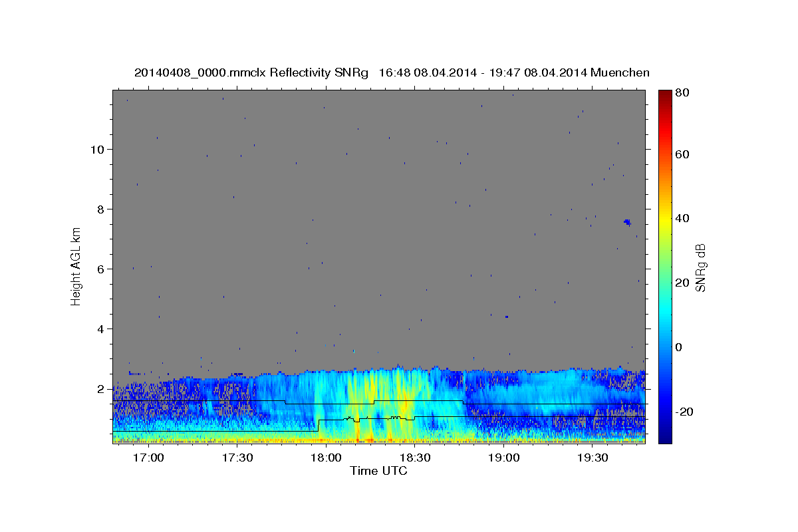The height and width of the screenshot is (532, 798).
Task: Click the 'Height AGL km' axis label
Action: [76, 265]
